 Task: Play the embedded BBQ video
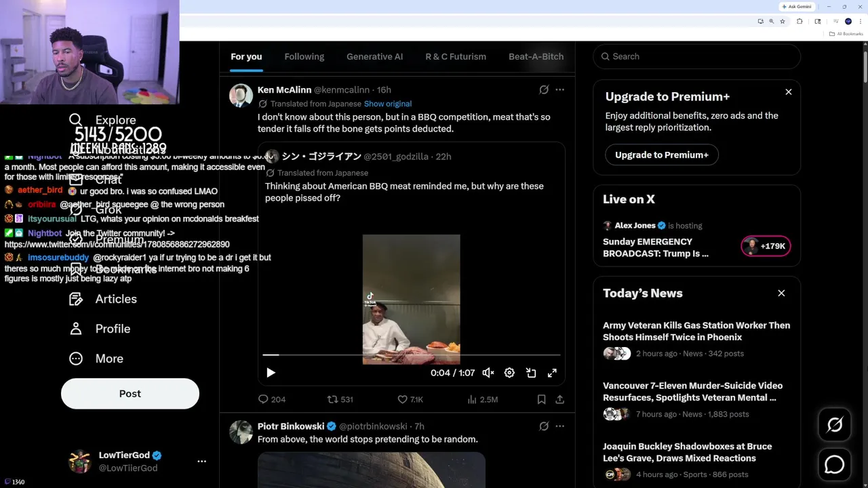point(271,373)
